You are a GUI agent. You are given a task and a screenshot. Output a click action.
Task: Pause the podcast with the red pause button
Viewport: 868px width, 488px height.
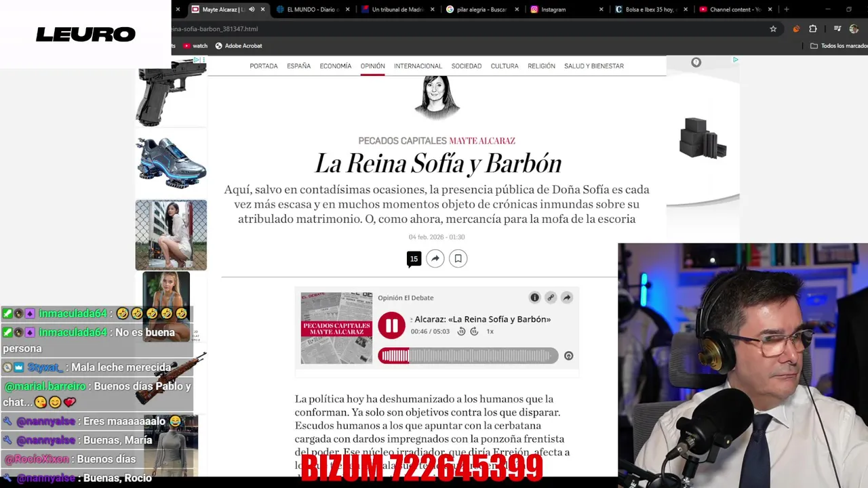click(x=391, y=326)
